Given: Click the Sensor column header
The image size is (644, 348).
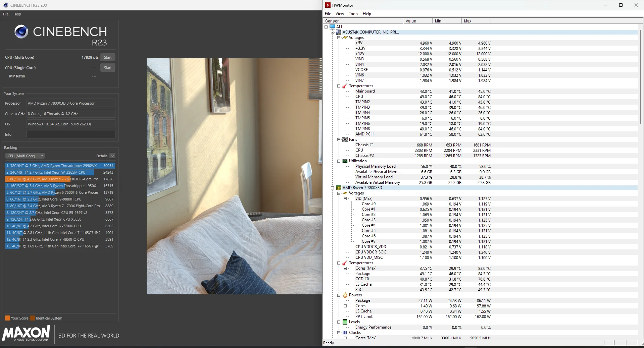Looking at the screenshot, I should pos(363,21).
